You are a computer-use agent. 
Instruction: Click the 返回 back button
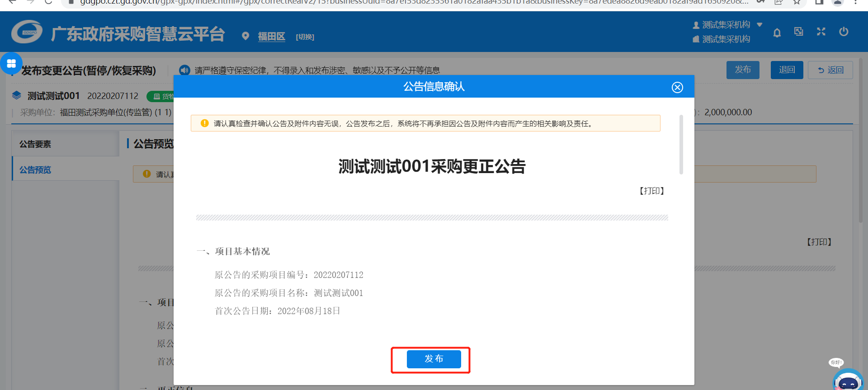point(830,70)
